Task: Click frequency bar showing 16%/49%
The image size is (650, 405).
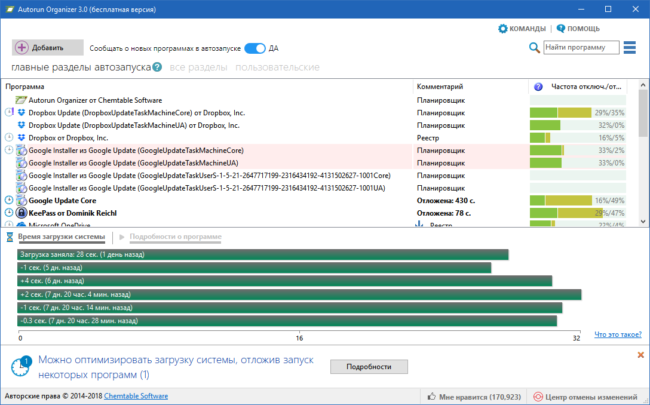Action: (577, 201)
